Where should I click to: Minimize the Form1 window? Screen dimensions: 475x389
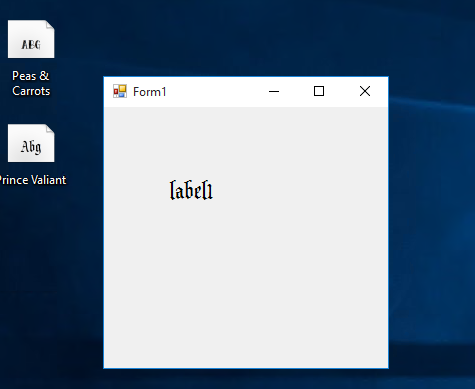tap(274, 91)
